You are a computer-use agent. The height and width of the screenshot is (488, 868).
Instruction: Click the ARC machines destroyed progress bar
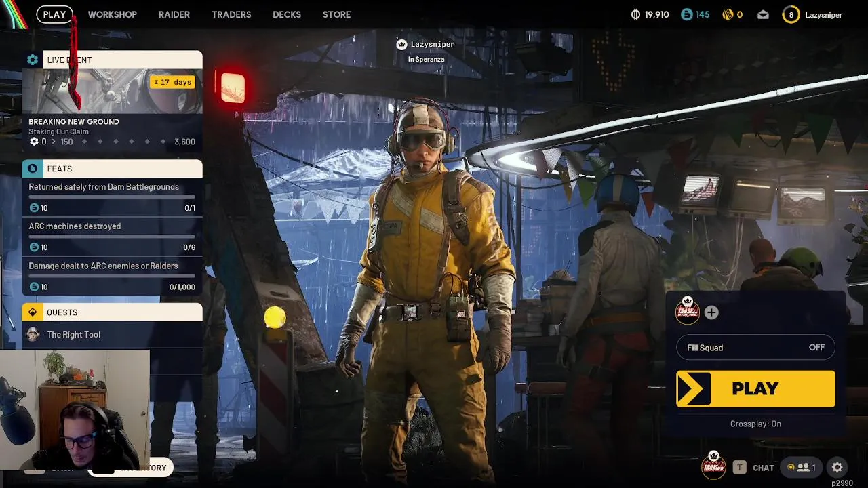tap(112, 237)
